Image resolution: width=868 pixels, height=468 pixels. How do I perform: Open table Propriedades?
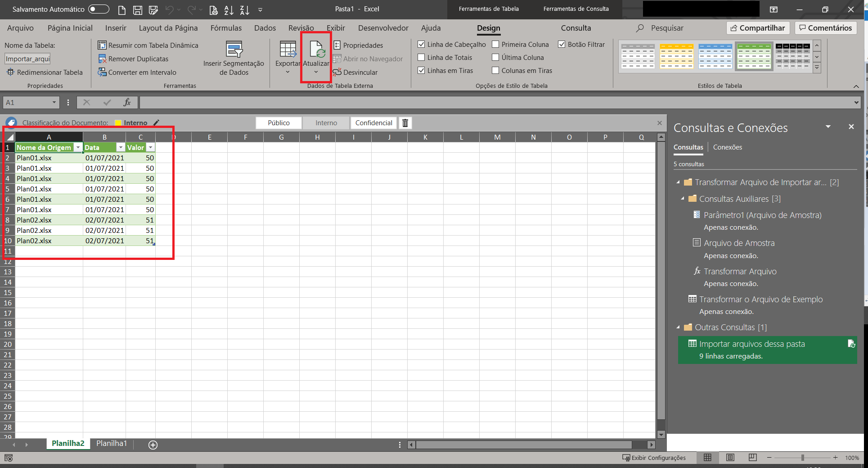[358, 45]
